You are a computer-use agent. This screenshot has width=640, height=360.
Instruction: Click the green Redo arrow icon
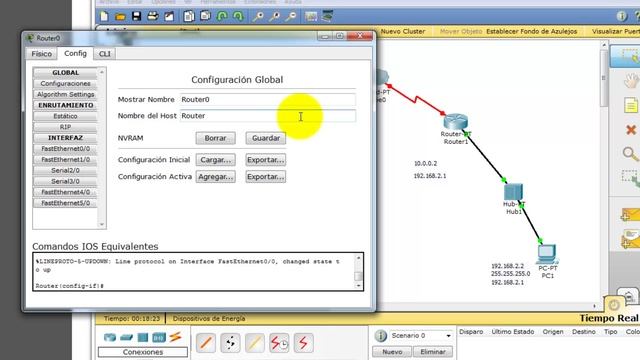click(x=238, y=16)
